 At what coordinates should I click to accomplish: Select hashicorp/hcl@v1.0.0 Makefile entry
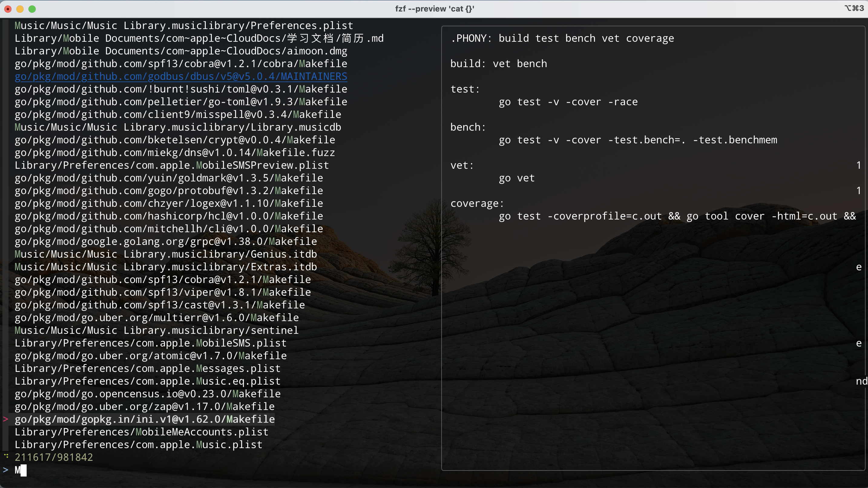[x=169, y=216]
